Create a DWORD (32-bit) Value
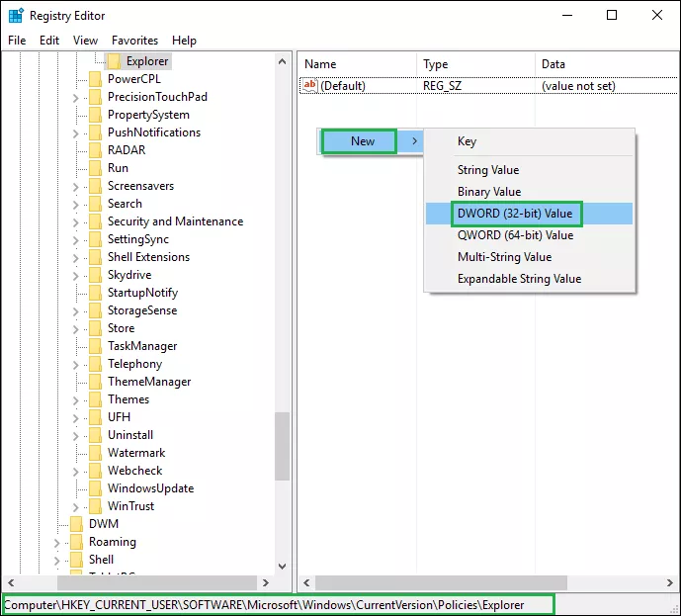Viewport: 681px width, 616px height. click(529, 214)
